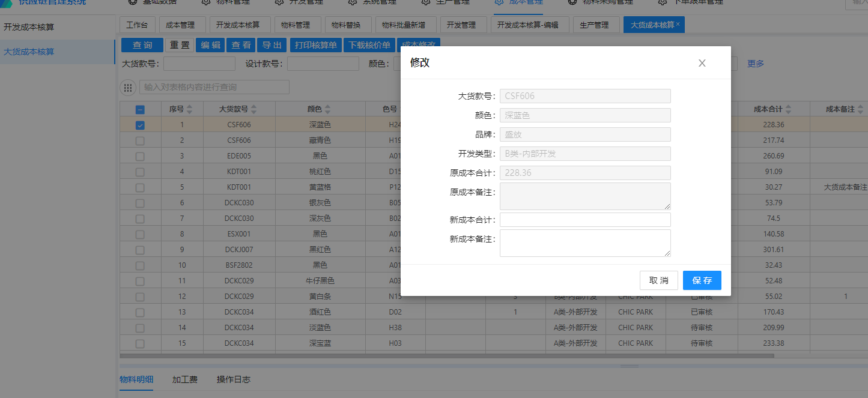This screenshot has width=868, height=398.
Task: Open 开发成本核算 in the left sidebar
Action: tap(29, 27)
